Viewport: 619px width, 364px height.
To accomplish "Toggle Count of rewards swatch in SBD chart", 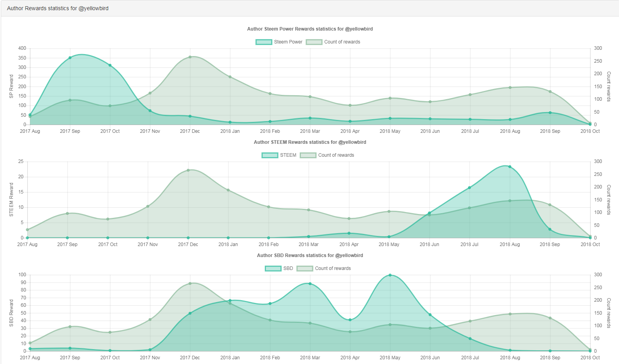I will tap(305, 268).
